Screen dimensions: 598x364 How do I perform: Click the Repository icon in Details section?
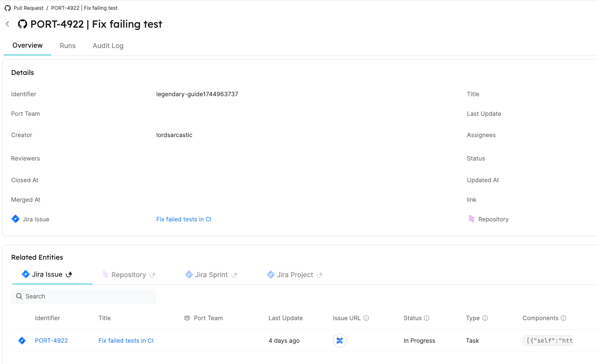click(x=471, y=219)
